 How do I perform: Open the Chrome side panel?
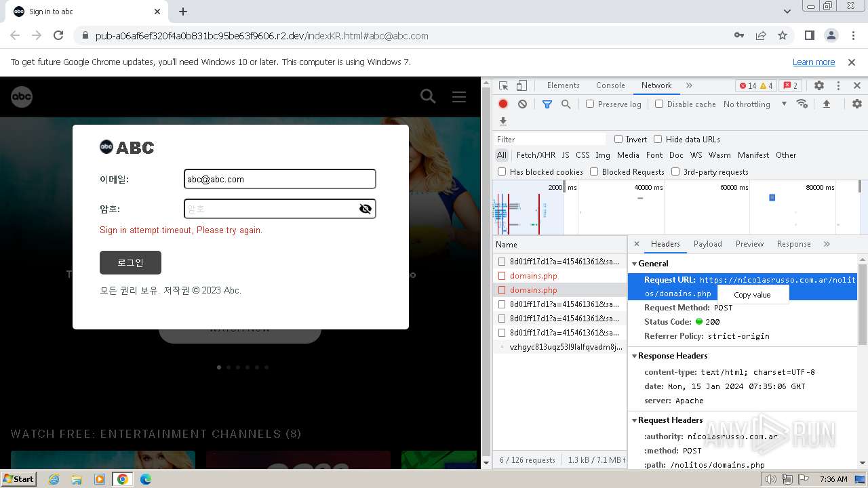(809, 35)
